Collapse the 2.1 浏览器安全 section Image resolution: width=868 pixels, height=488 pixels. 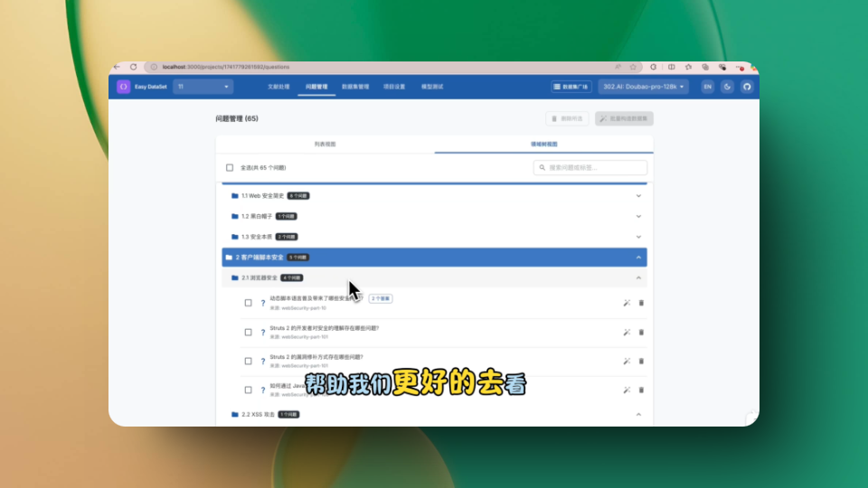[638, 278]
